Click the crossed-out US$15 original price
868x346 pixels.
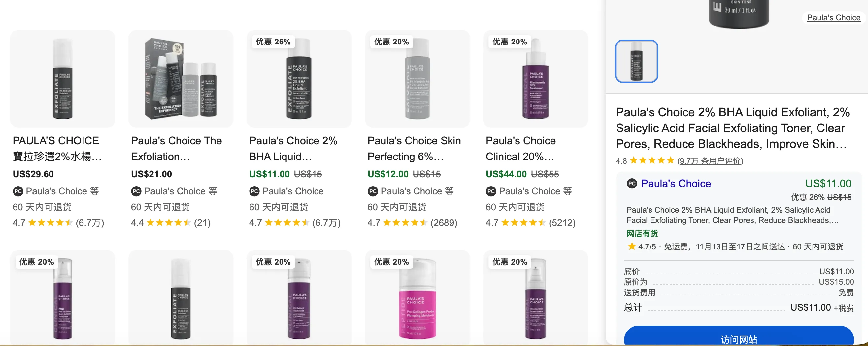(x=308, y=174)
